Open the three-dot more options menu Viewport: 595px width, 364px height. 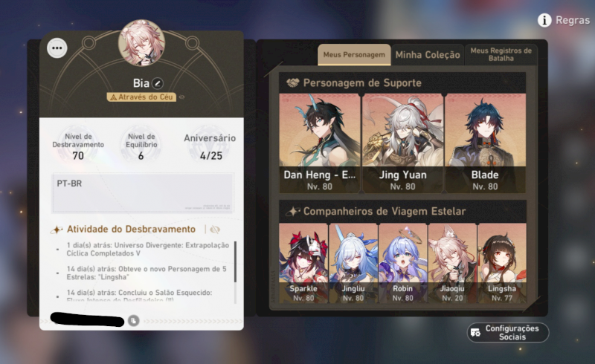coord(57,48)
